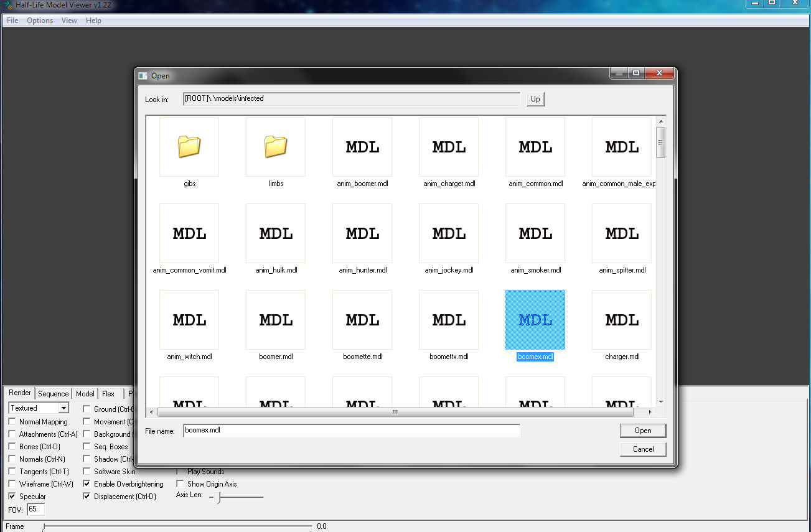Switch to the Model tab

coord(85,394)
